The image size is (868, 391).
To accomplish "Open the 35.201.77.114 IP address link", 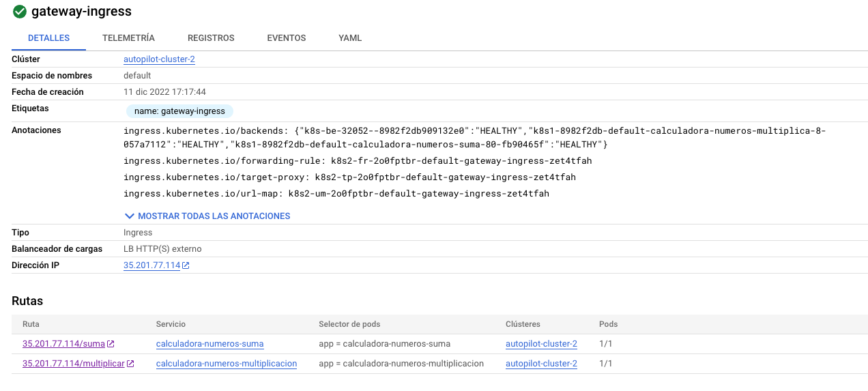I will (x=151, y=265).
